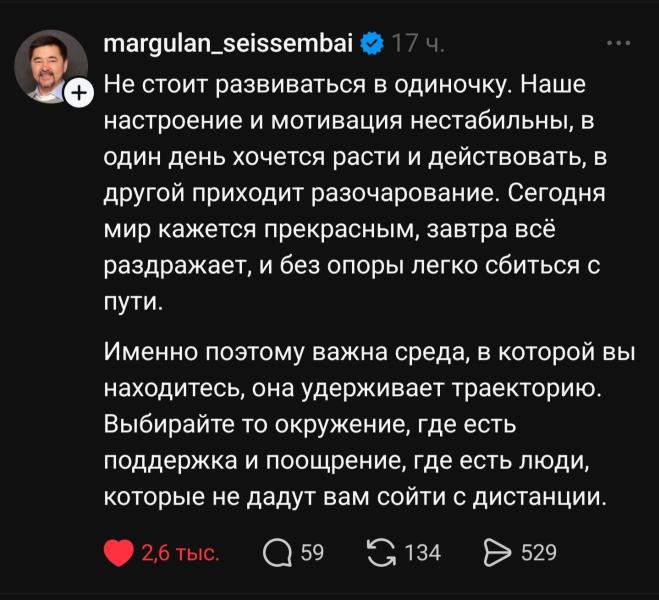Screen dimensions: 659x600
Task: Click the 134 reposts count
Action: pos(423,552)
